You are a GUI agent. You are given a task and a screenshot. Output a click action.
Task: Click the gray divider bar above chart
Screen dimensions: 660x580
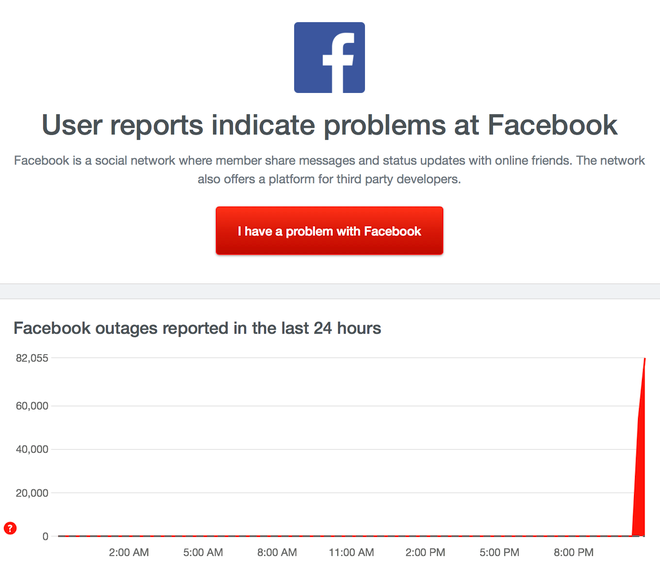(x=329, y=291)
